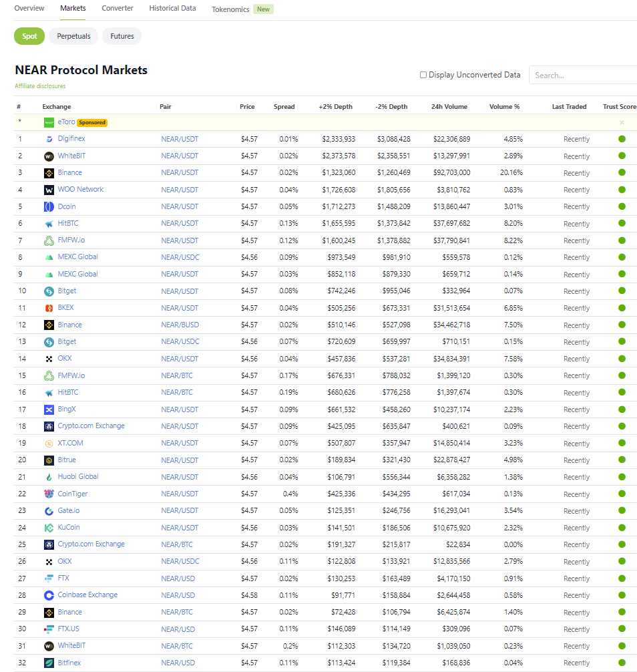
Task: Sort table by Spread column header
Action: [284, 107]
